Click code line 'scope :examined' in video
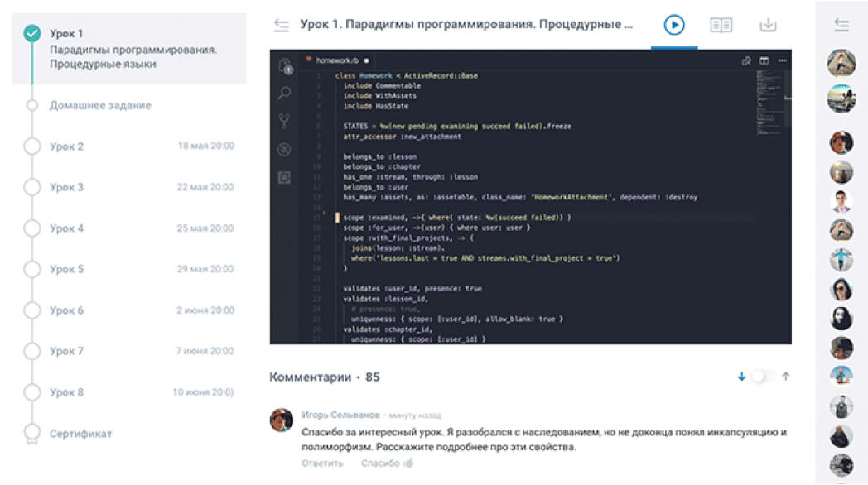Screen dimensions: 868x485 [x=456, y=218]
